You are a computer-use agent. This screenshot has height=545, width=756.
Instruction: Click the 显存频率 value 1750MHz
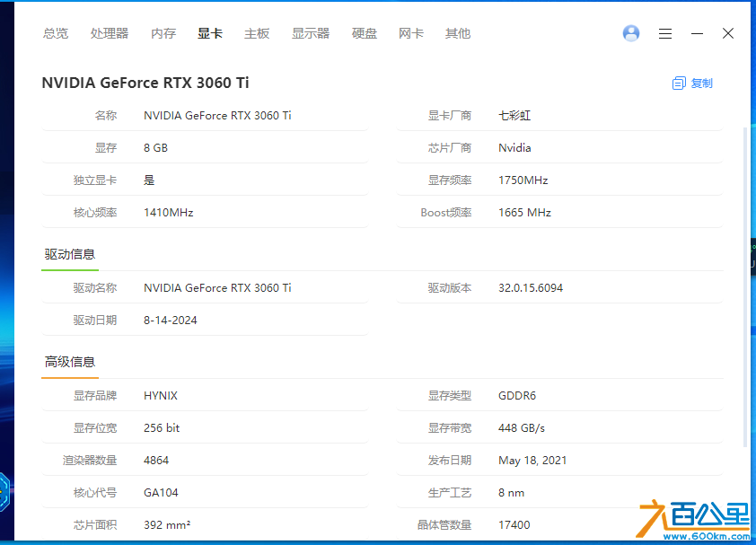523,180
